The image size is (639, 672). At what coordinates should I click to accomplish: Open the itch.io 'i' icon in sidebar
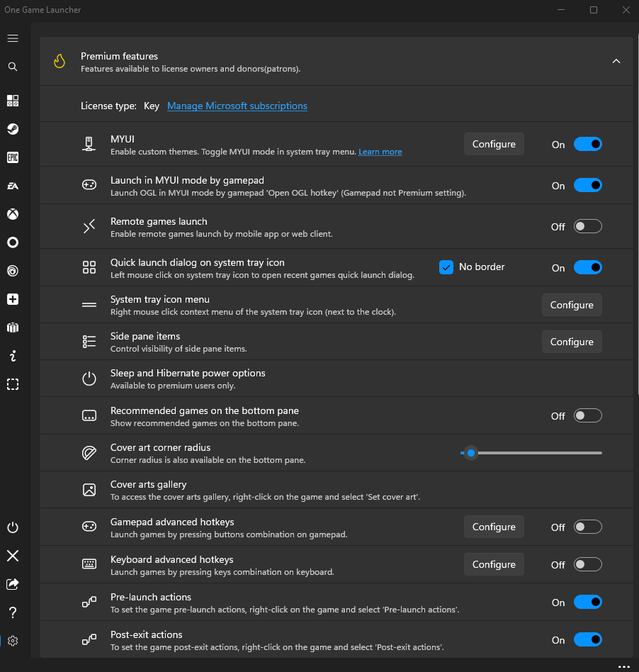(x=13, y=356)
